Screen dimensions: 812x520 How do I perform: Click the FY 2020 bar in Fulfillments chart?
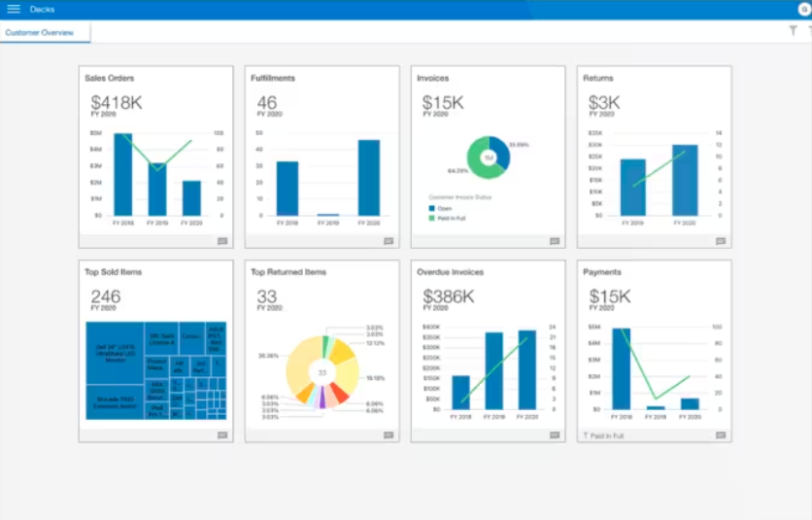coord(368,178)
